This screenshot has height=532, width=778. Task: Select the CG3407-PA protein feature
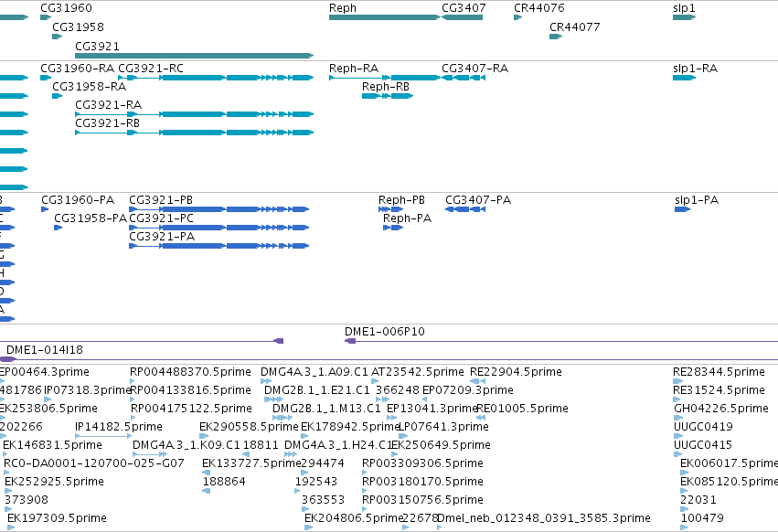pos(465,209)
